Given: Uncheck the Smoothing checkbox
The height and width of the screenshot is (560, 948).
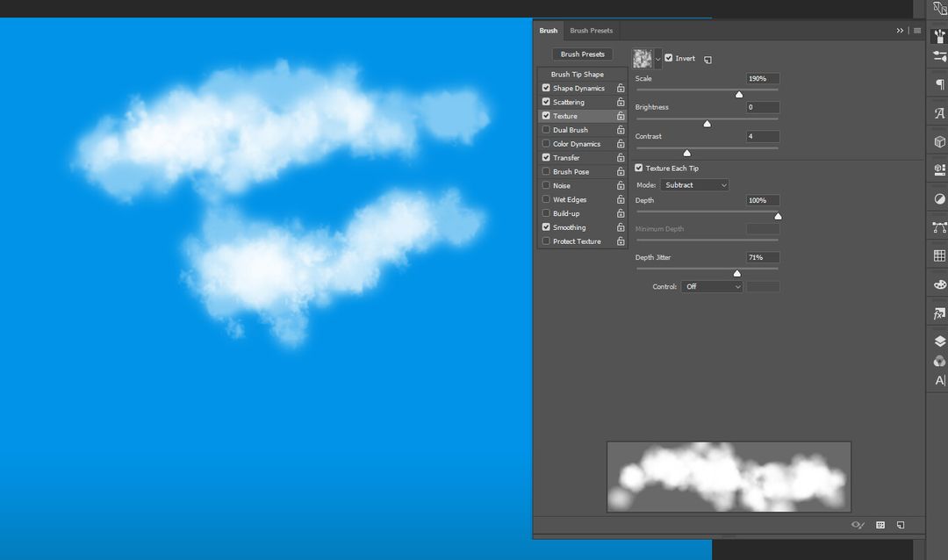Looking at the screenshot, I should coord(546,226).
